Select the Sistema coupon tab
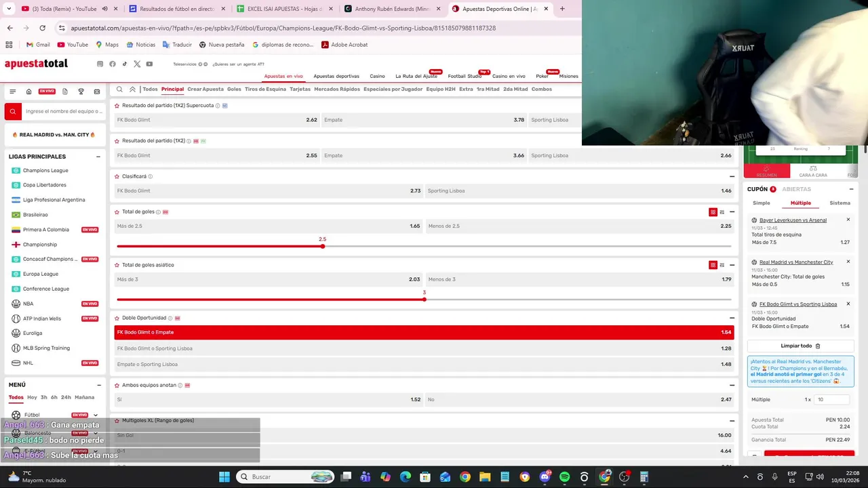 (x=840, y=203)
